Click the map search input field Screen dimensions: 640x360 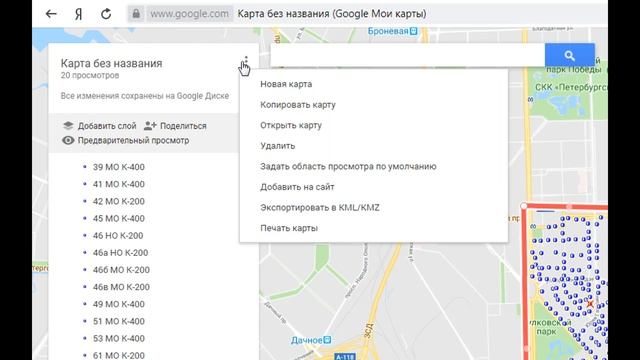click(x=408, y=55)
